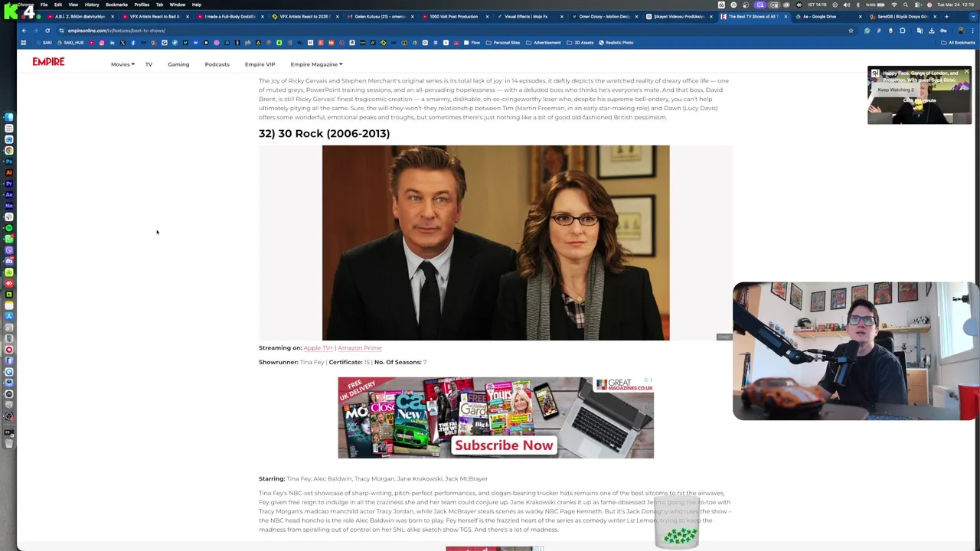Screen dimensions: 980x551
Task: Open Control Center in the menu bar
Action: (x=917, y=5)
